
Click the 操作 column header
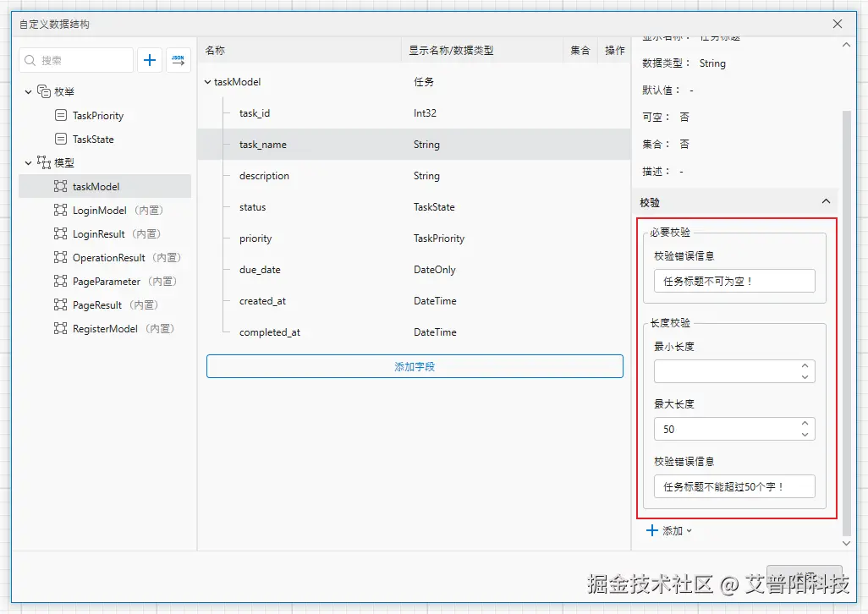(614, 51)
